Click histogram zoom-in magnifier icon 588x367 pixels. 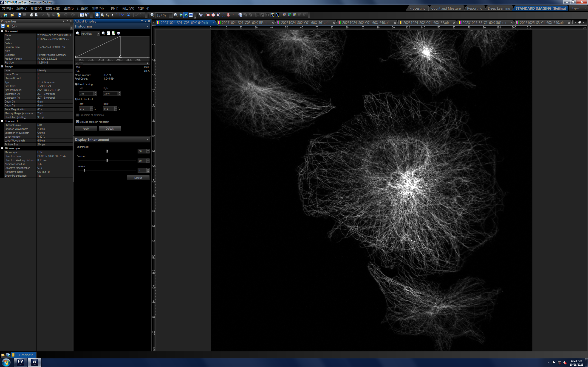pos(103,33)
